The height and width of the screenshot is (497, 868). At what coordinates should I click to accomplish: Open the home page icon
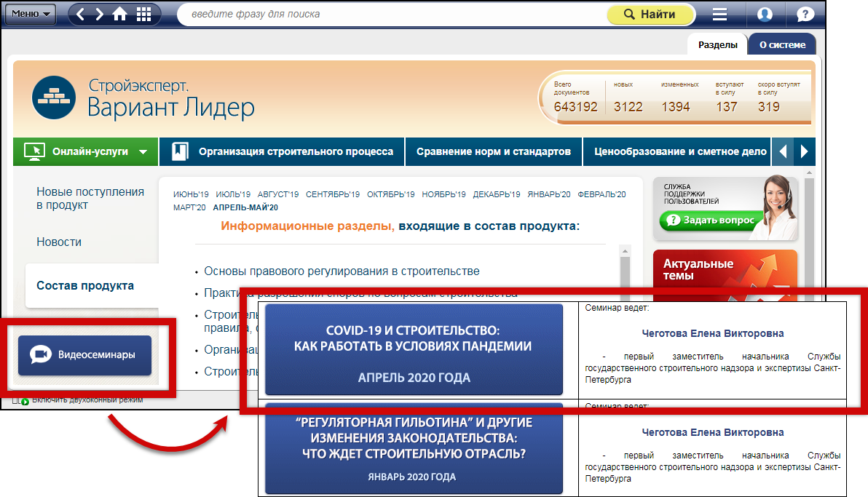coord(119,15)
